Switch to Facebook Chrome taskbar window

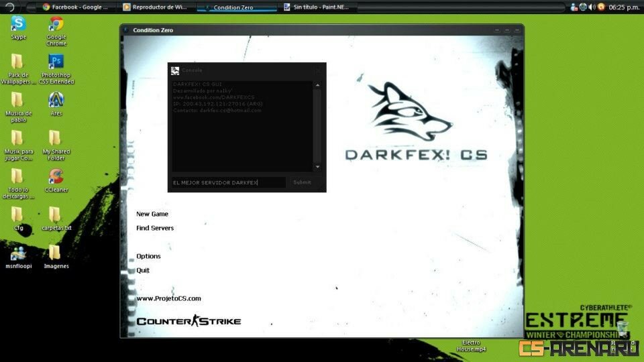click(x=74, y=7)
